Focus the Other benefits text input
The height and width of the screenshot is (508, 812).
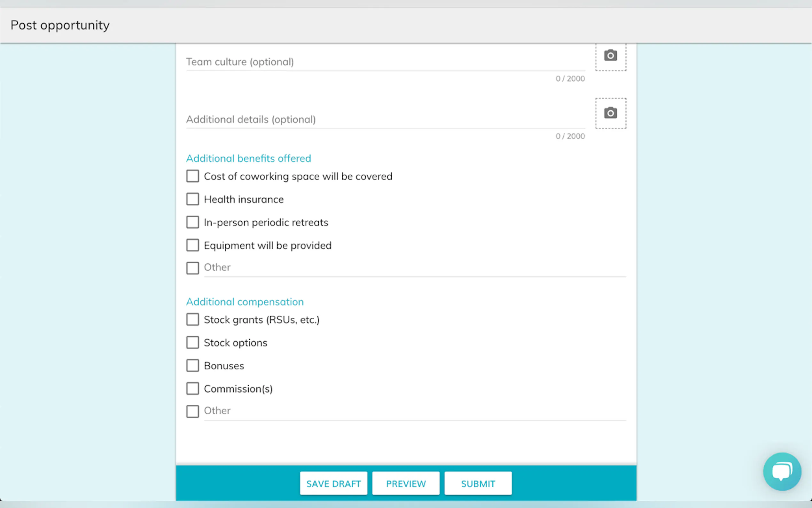coord(415,268)
